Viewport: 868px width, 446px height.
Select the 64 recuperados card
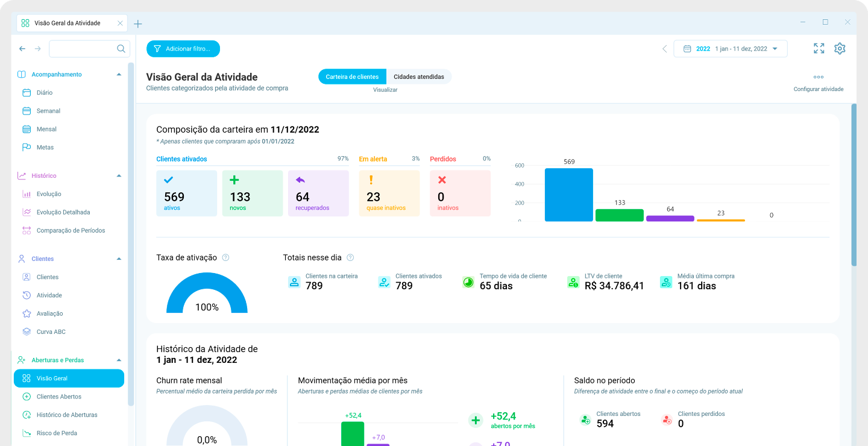[318, 193]
